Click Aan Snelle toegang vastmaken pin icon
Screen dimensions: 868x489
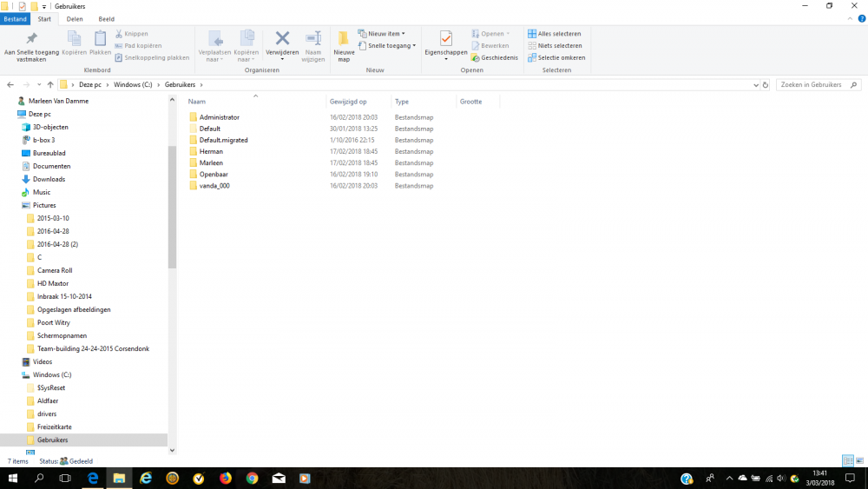pos(31,39)
